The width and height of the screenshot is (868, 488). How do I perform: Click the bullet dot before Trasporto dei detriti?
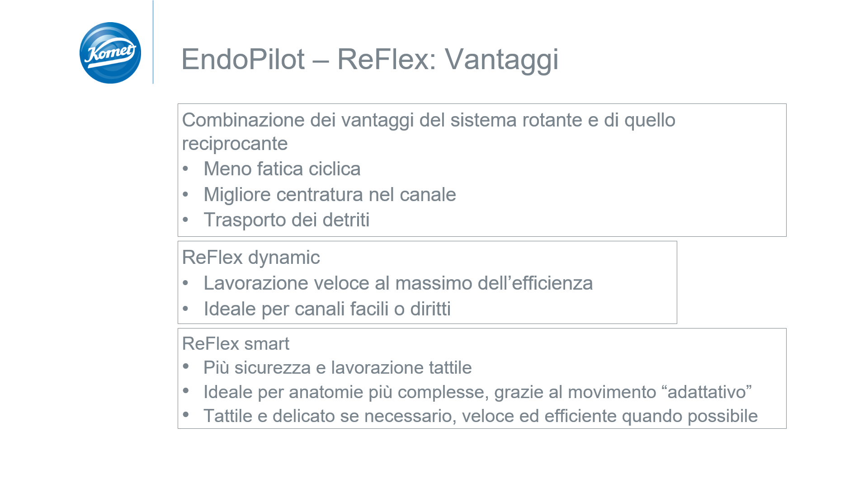pos(185,220)
